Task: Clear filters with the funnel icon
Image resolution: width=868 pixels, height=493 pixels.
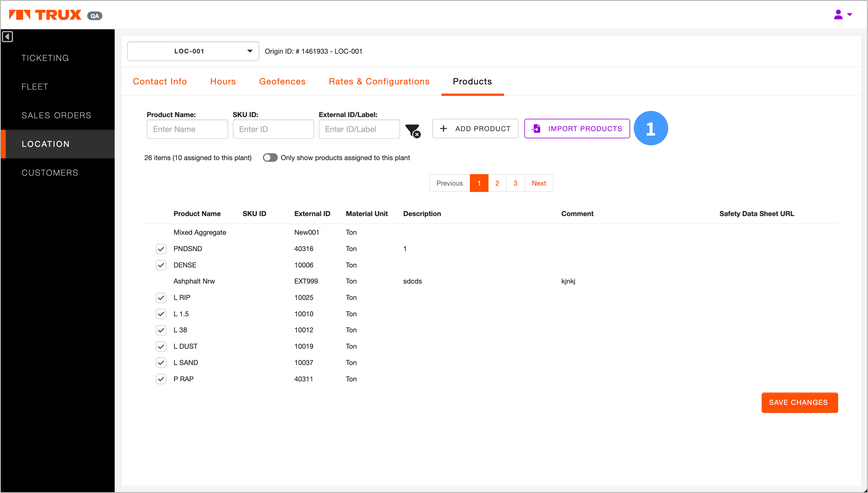Action: pos(413,130)
